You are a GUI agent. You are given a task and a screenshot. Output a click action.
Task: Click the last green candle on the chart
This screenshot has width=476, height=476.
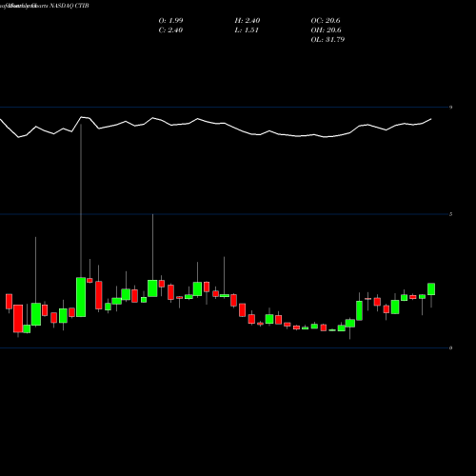pos(431,289)
